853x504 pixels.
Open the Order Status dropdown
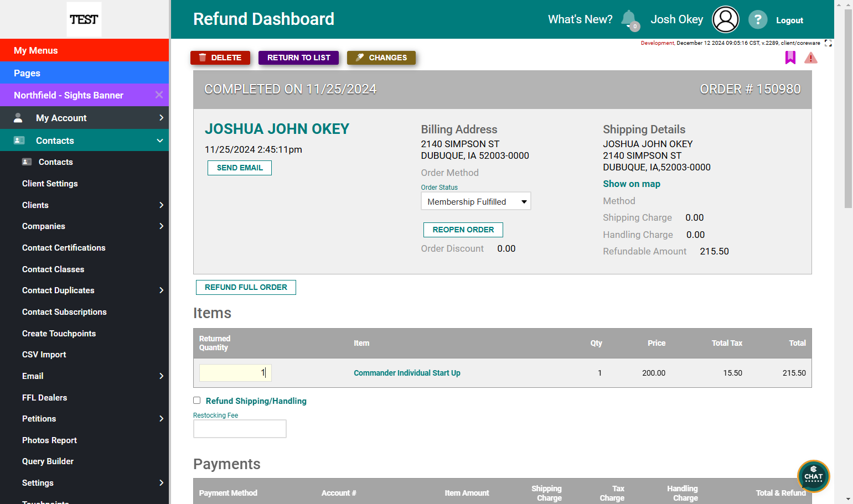(476, 201)
